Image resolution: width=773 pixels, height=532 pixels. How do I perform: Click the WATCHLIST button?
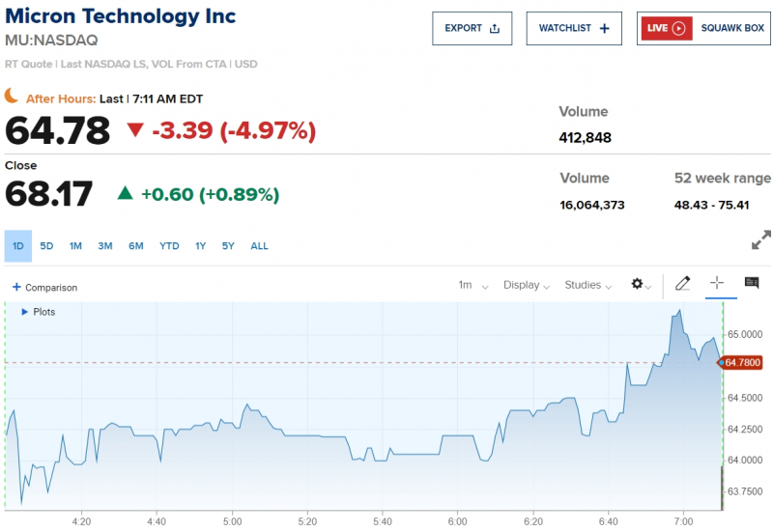click(x=574, y=29)
